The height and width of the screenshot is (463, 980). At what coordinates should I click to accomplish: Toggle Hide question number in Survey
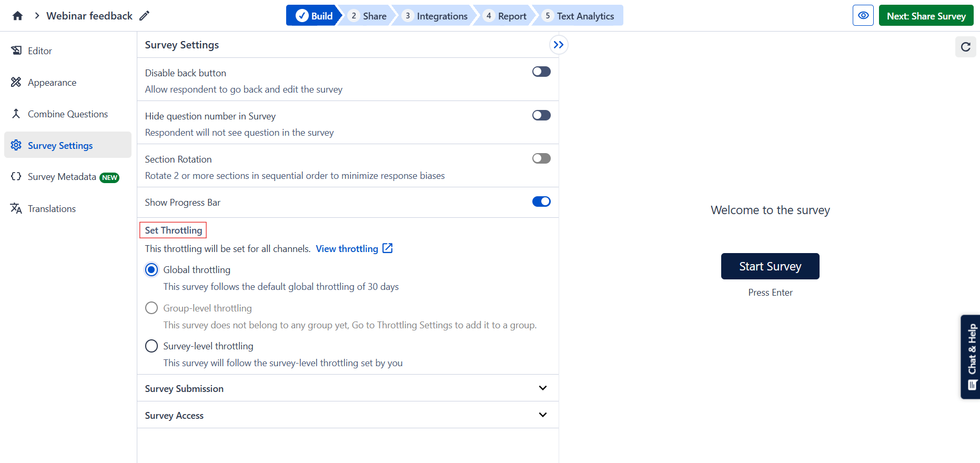(x=541, y=115)
